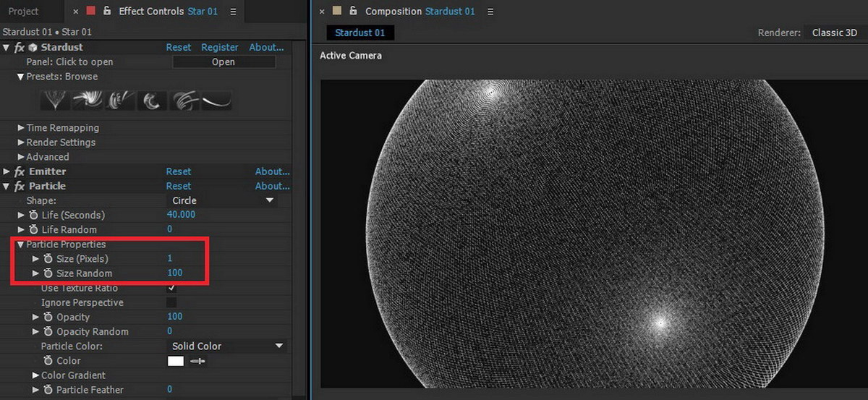The height and width of the screenshot is (400, 868).
Task: Reset the Particle effect
Action: [x=179, y=186]
